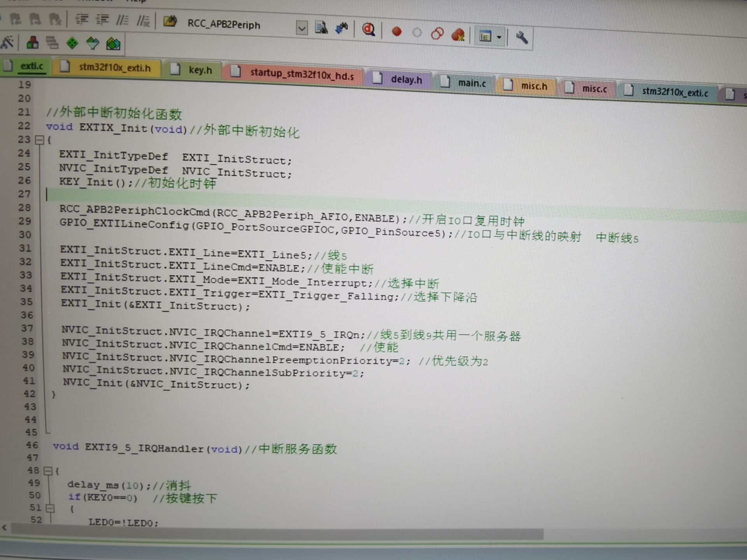The image size is (747, 560).
Task: Collapse the EXTIX_Init function fold at line 23
Action: coord(39,140)
